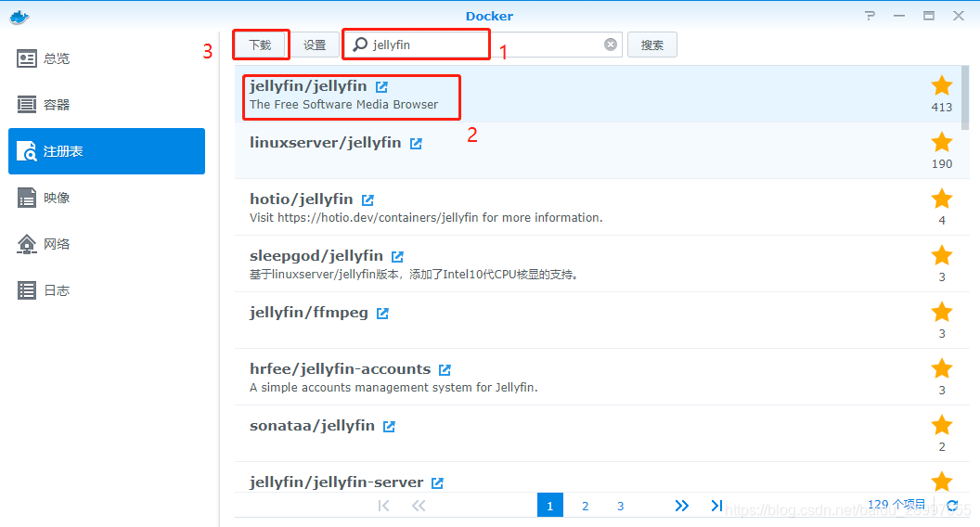Click the 190 star count
980x527 pixels.
pyautogui.click(x=942, y=164)
